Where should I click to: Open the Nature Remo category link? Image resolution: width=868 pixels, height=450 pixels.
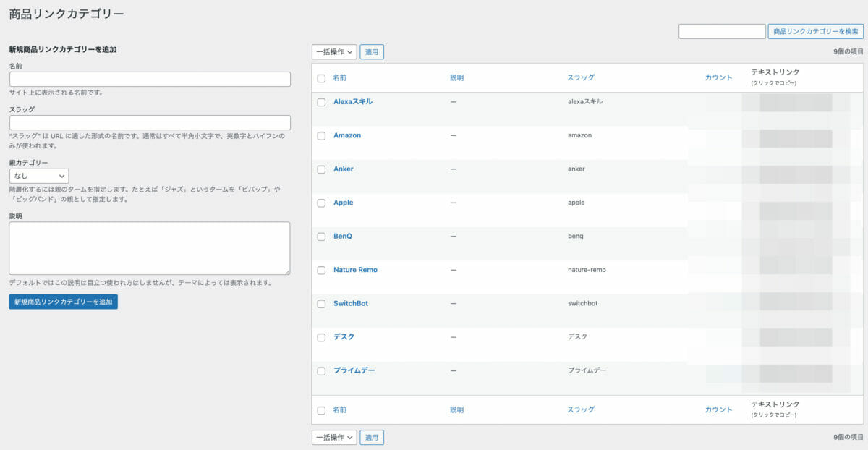(355, 270)
